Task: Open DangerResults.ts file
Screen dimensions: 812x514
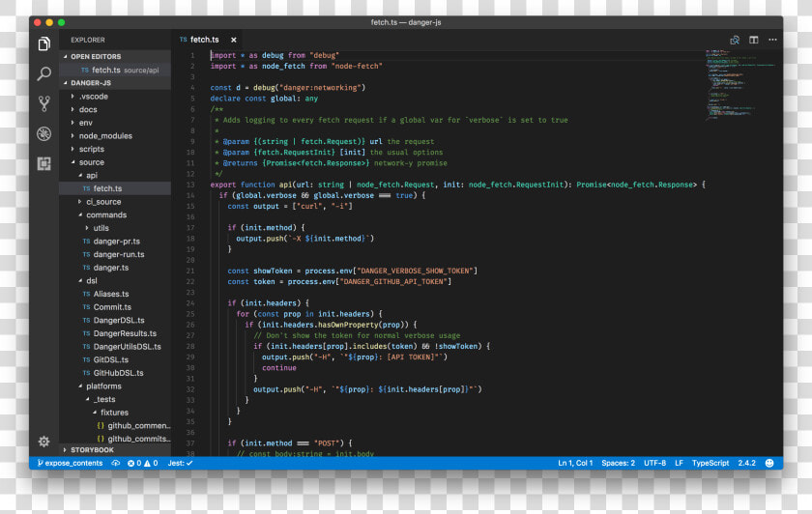Action: (115, 333)
